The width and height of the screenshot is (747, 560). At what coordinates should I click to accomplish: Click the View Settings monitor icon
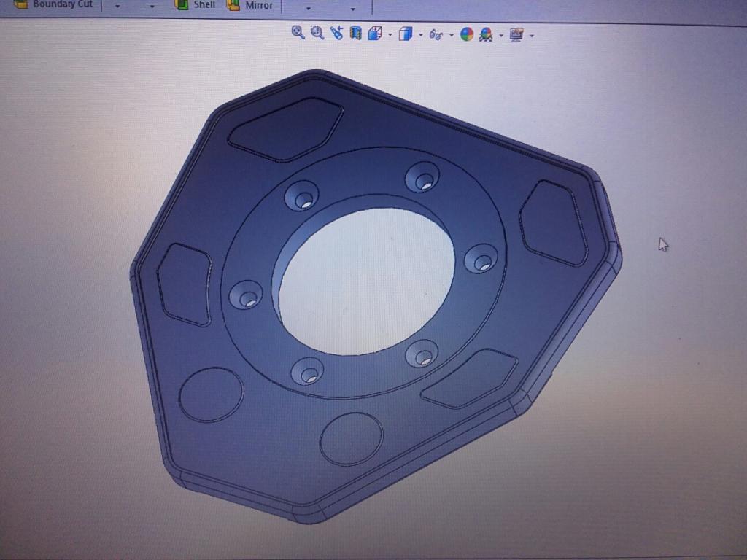point(517,35)
